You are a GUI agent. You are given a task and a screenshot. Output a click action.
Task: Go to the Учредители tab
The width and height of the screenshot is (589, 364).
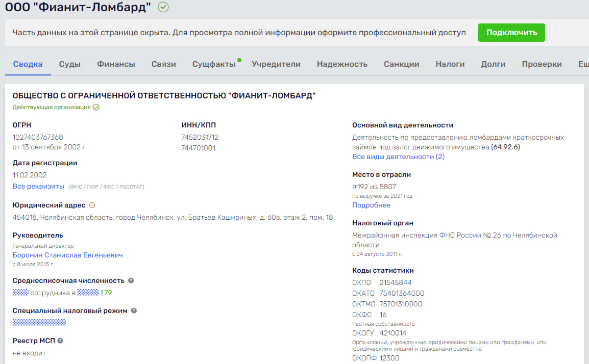coord(276,64)
